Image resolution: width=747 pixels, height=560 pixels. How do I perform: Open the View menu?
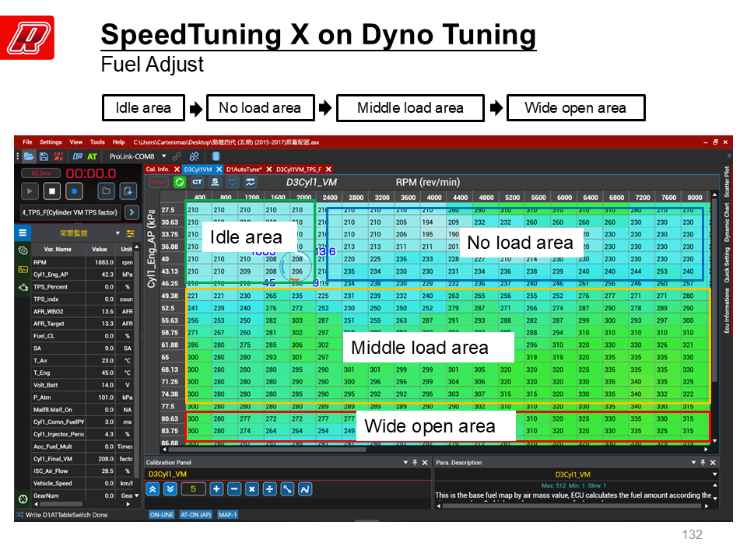pyautogui.click(x=76, y=142)
